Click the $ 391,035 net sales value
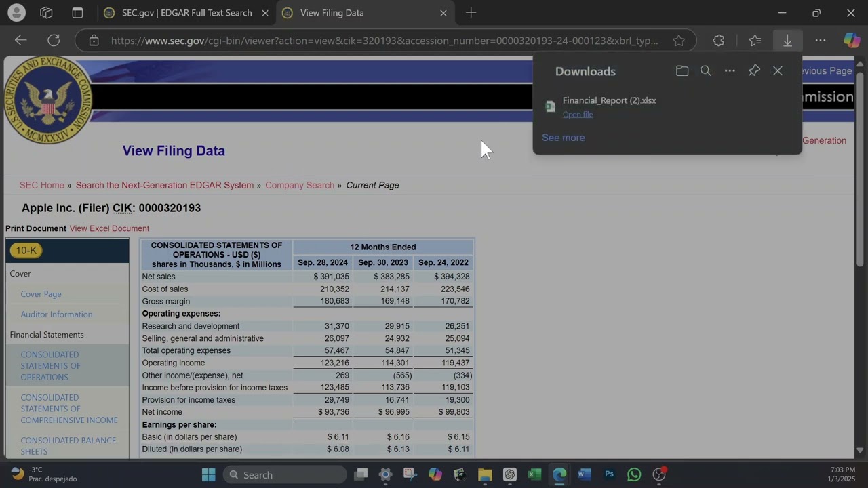 (x=331, y=277)
